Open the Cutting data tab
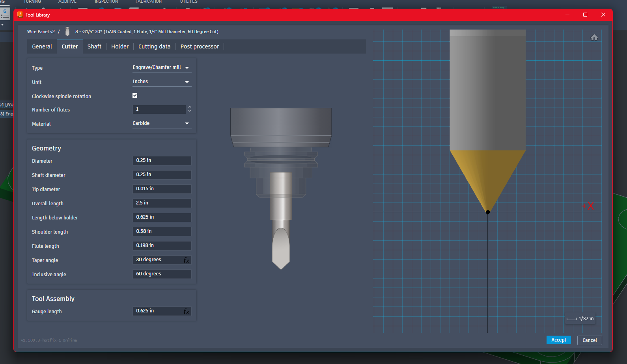627x364 pixels. [x=155, y=46]
